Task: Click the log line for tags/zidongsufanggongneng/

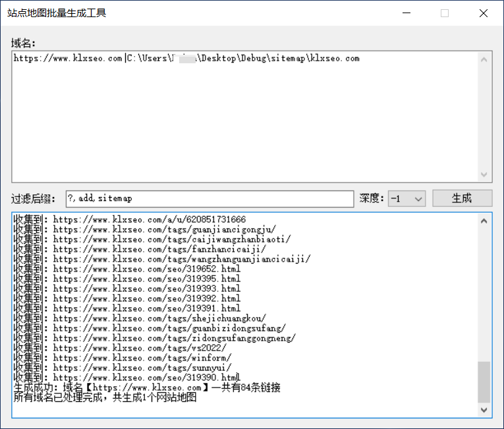Action: pos(155,338)
